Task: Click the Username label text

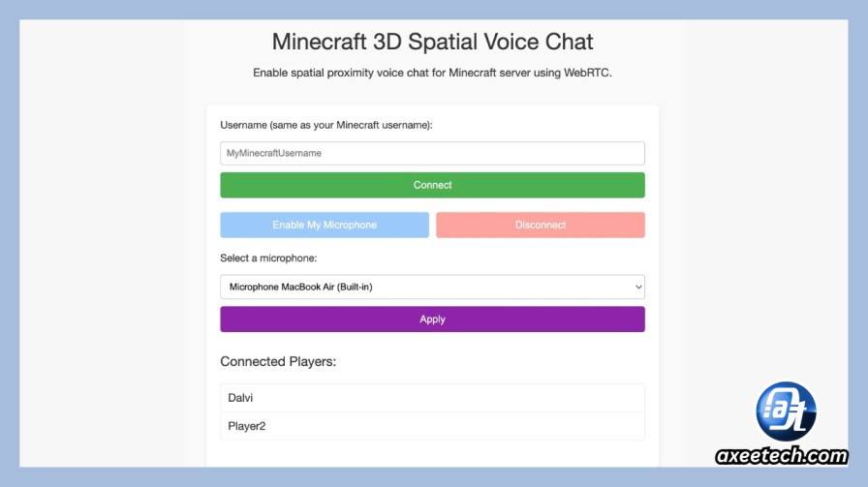Action: pyautogui.click(x=326, y=125)
